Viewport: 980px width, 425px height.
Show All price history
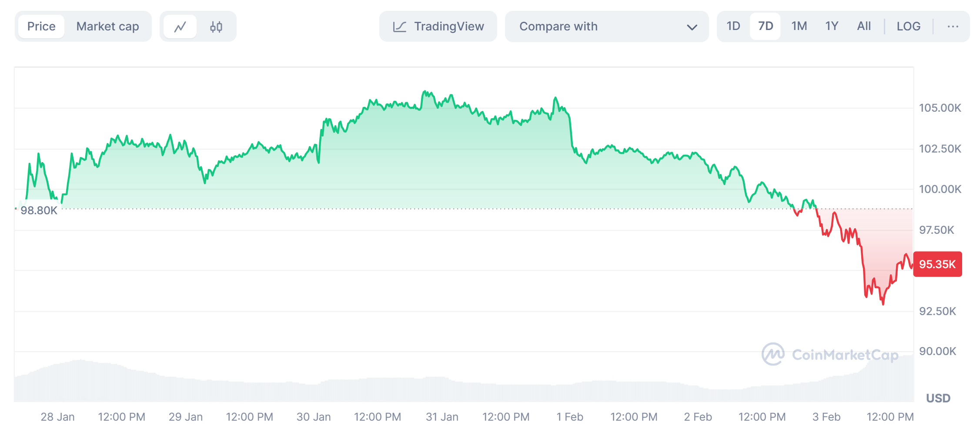(x=864, y=27)
